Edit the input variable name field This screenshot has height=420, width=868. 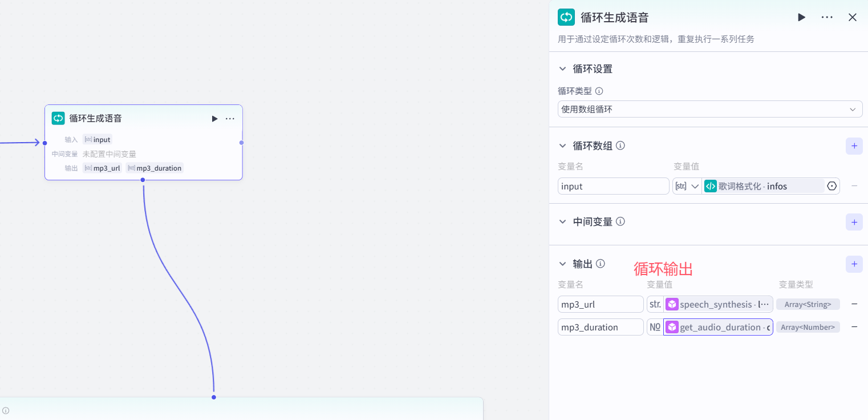click(614, 186)
